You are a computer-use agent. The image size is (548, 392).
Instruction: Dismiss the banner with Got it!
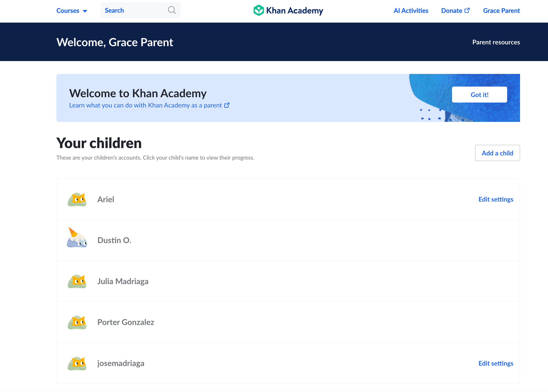(x=479, y=94)
